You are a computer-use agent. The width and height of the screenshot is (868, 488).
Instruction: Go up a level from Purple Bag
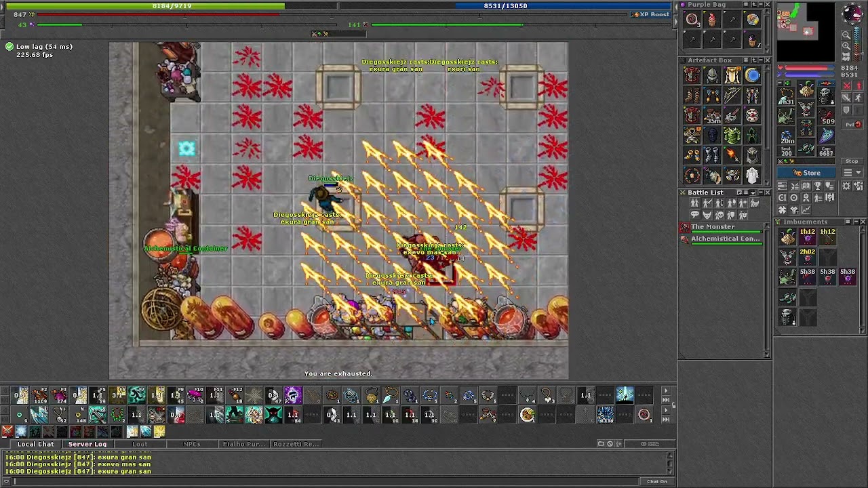[x=753, y=4]
